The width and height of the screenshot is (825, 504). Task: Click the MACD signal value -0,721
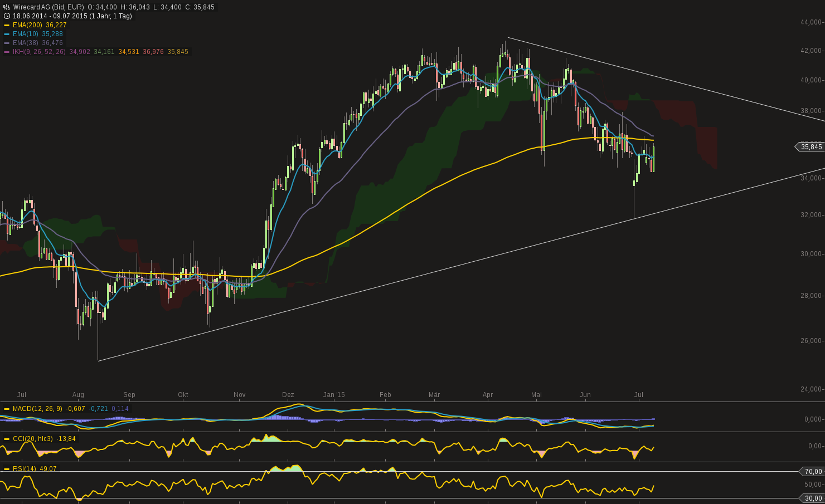point(99,409)
